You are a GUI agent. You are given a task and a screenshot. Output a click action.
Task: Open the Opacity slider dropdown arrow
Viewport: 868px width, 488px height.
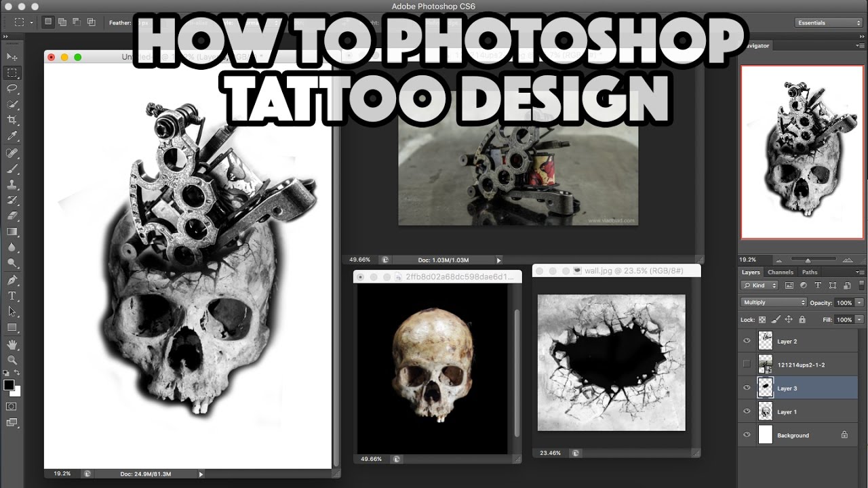click(860, 302)
